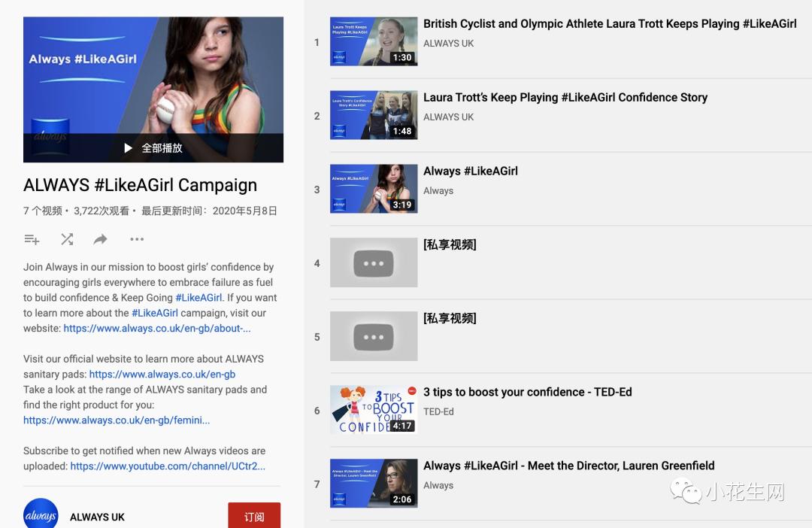Click ALWAYS UK under video 1
The height and width of the screenshot is (528, 812).
coord(448,44)
